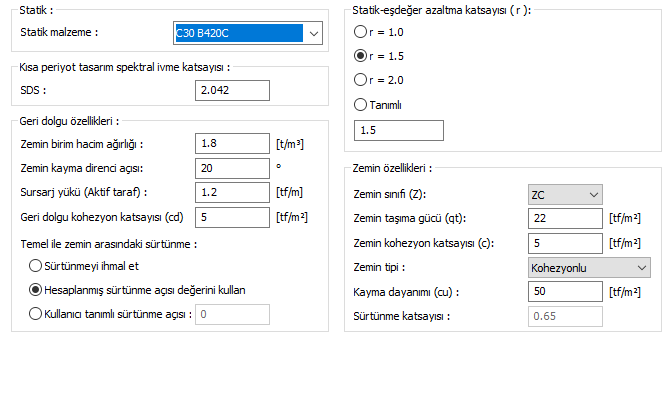Click the Tanımlı reduction coefficient value field
666x410 pixels.
click(399, 130)
